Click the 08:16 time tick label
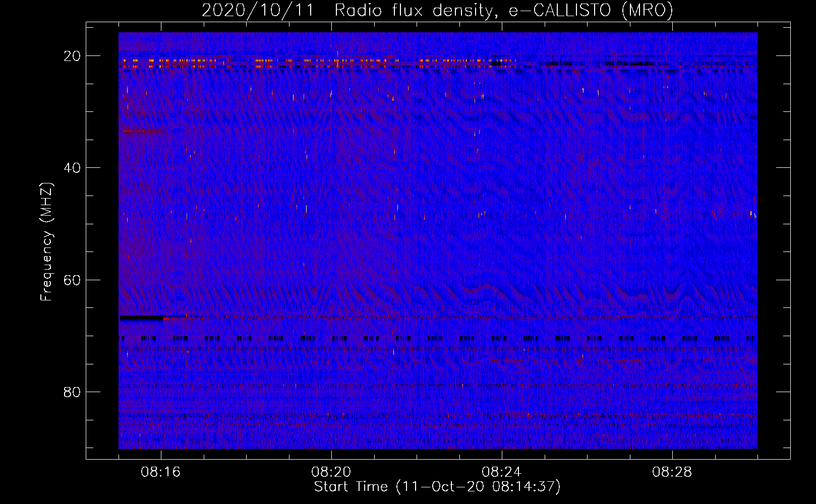 click(161, 472)
